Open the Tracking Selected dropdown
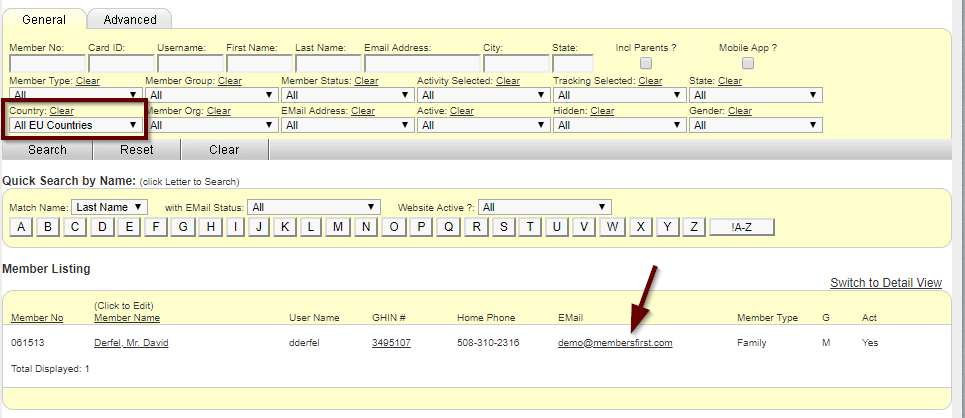 [x=619, y=95]
